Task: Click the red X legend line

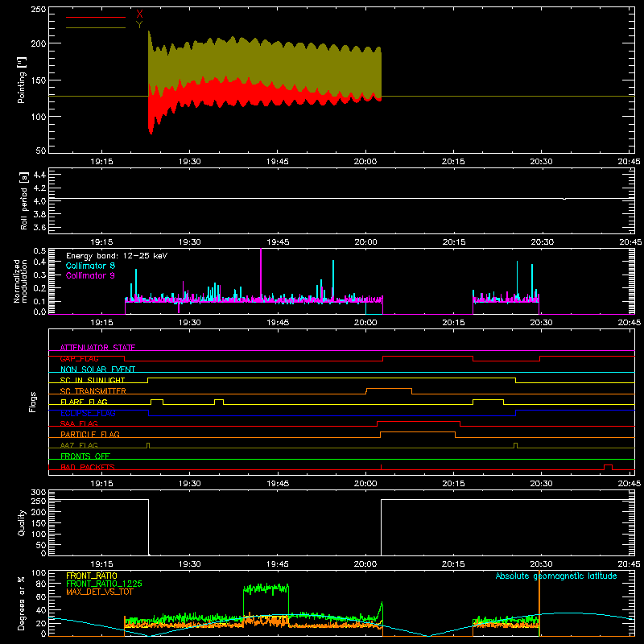Action: pyautogui.click(x=96, y=17)
